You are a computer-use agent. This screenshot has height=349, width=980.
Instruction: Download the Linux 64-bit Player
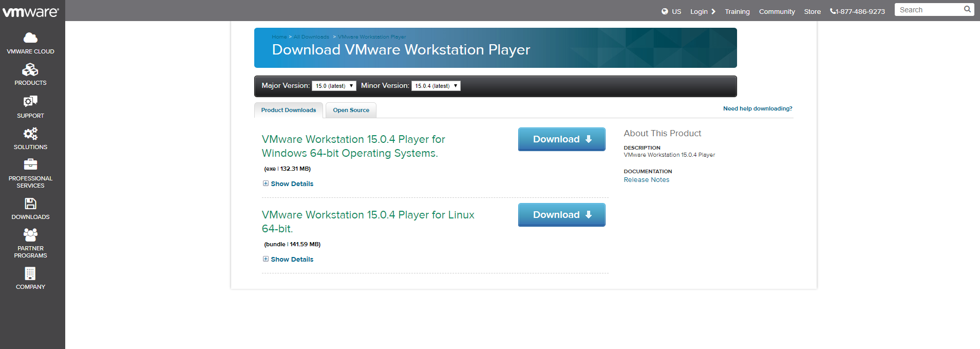coord(562,215)
